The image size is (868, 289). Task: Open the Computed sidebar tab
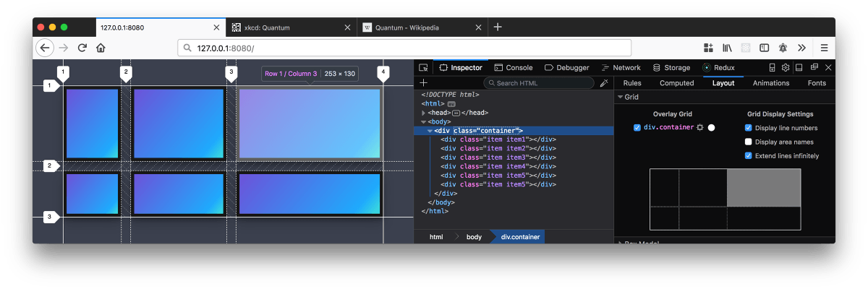click(x=676, y=83)
